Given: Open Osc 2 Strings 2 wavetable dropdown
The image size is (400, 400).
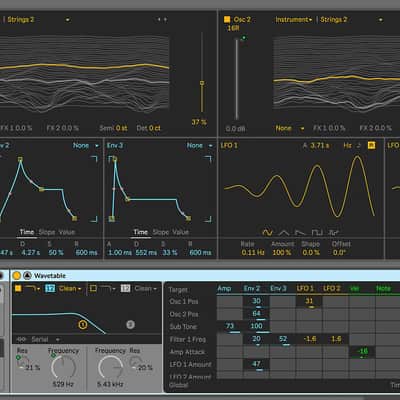Looking at the screenshot, I should (x=352, y=20).
